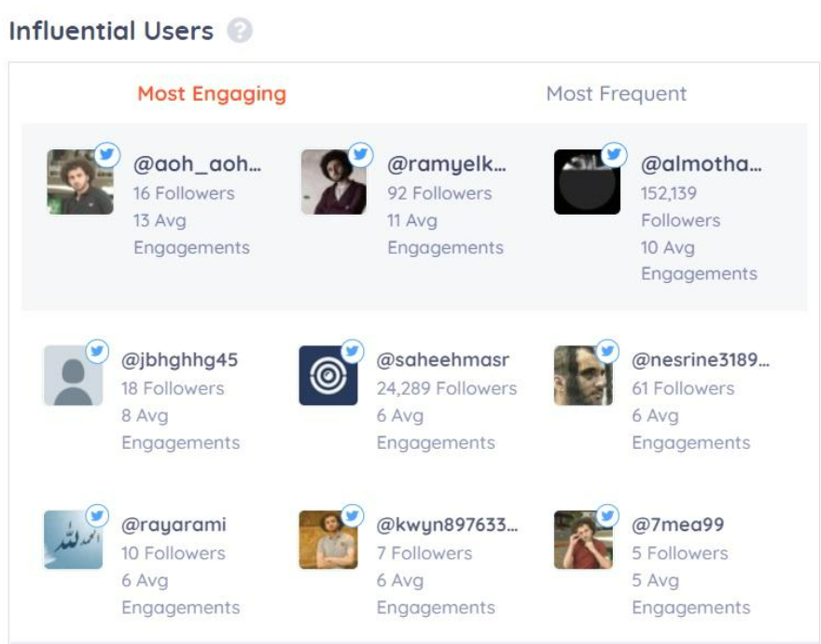The height and width of the screenshot is (644, 821).
Task: Open the @aoh_aoh... user handle
Action: tap(197, 164)
